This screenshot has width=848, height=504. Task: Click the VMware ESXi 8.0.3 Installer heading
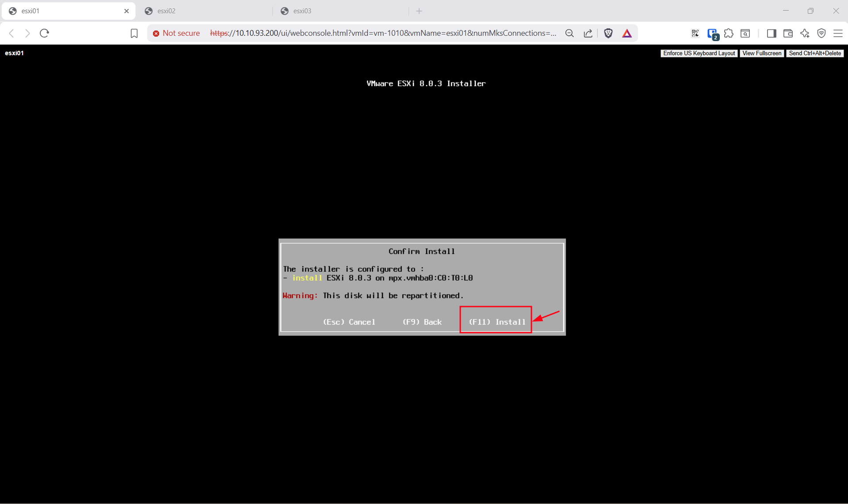point(426,83)
